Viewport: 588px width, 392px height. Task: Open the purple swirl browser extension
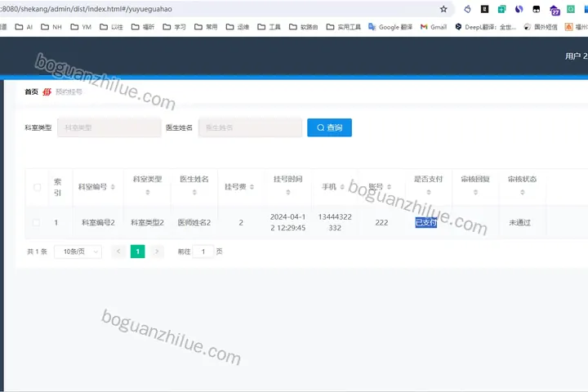tap(519, 9)
